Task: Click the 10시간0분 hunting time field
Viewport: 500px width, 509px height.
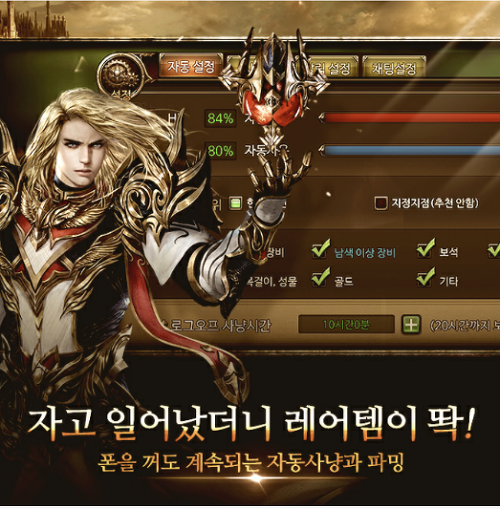Action: point(346,324)
